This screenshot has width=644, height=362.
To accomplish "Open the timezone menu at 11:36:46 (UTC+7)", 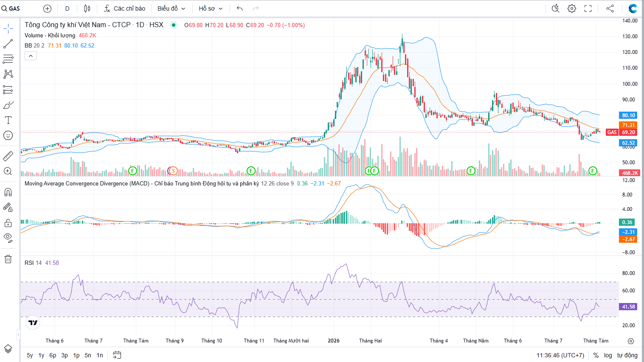I will pyautogui.click(x=560, y=355).
